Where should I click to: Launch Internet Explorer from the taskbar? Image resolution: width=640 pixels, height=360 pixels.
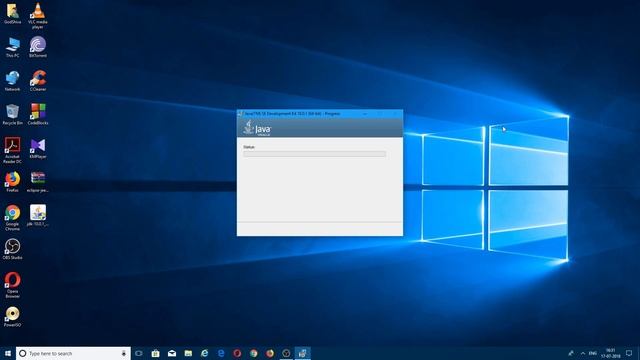(x=204, y=353)
